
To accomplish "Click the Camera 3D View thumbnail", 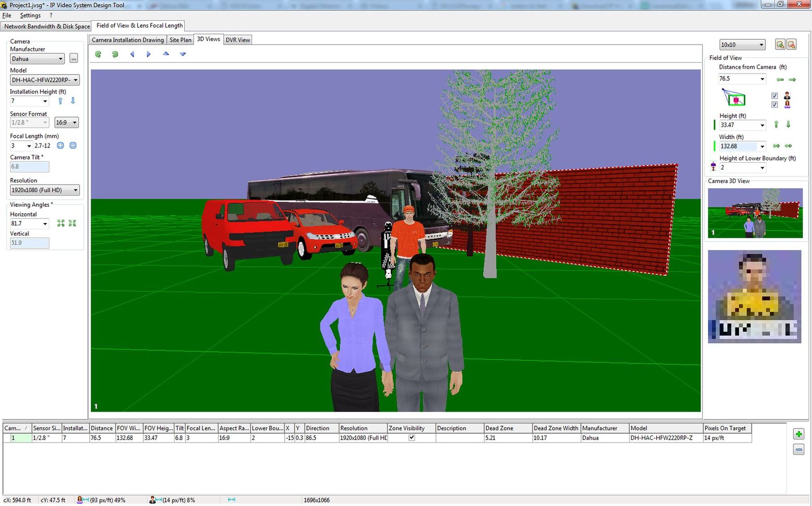I will click(755, 213).
